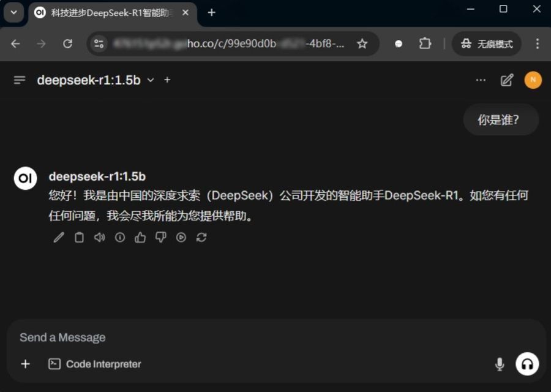Give the response a thumbs down
The width and height of the screenshot is (551, 392).
click(x=160, y=238)
